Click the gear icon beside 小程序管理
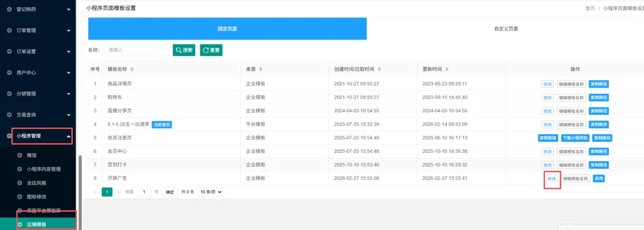Screen dimensions: 644x230 (x=10, y=136)
